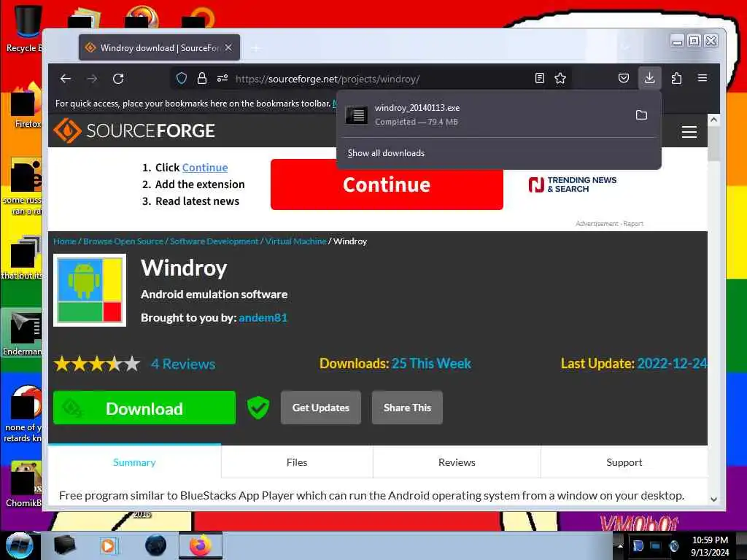Viewport: 747px width, 560px height.
Task: Open the tracking protection shield icon
Action: (x=182, y=79)
